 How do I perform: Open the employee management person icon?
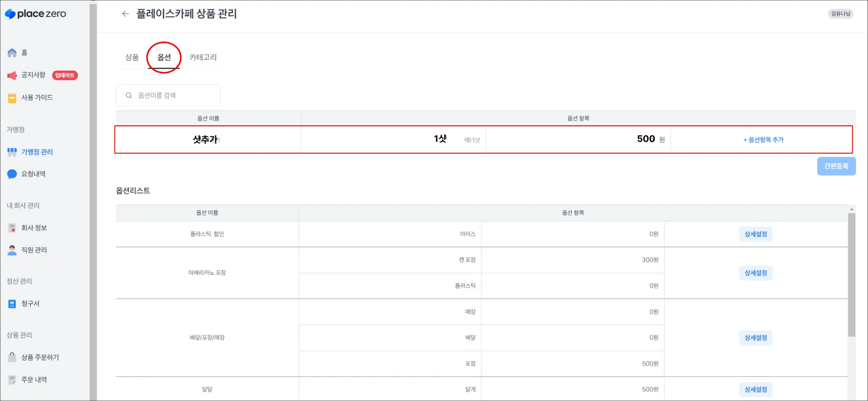(x=12, y=250)
